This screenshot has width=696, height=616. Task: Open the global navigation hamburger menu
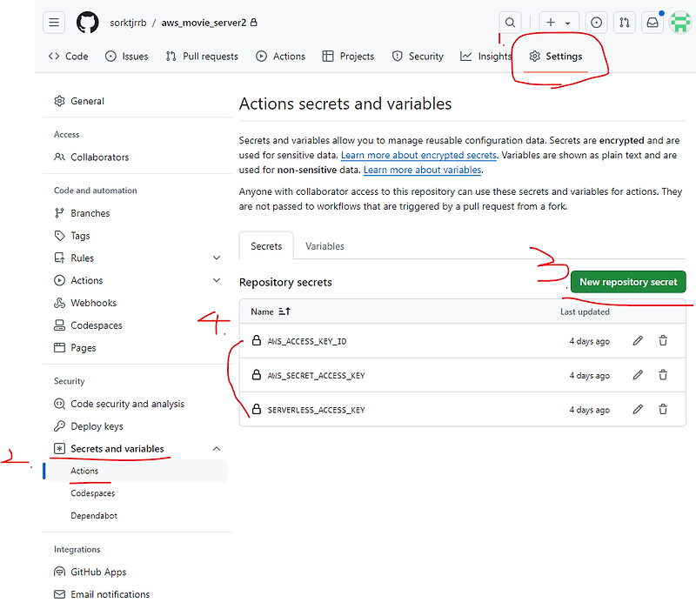click(x=54, y=22)
